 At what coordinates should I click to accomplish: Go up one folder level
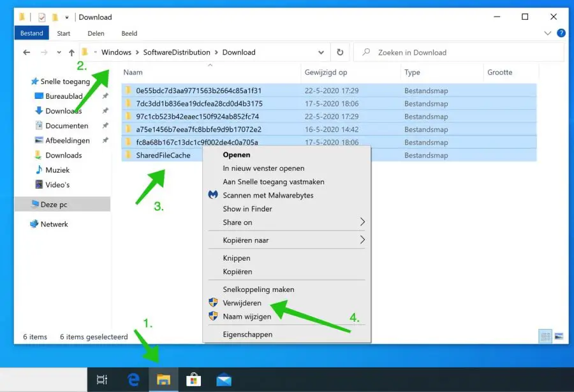point(71,52)
